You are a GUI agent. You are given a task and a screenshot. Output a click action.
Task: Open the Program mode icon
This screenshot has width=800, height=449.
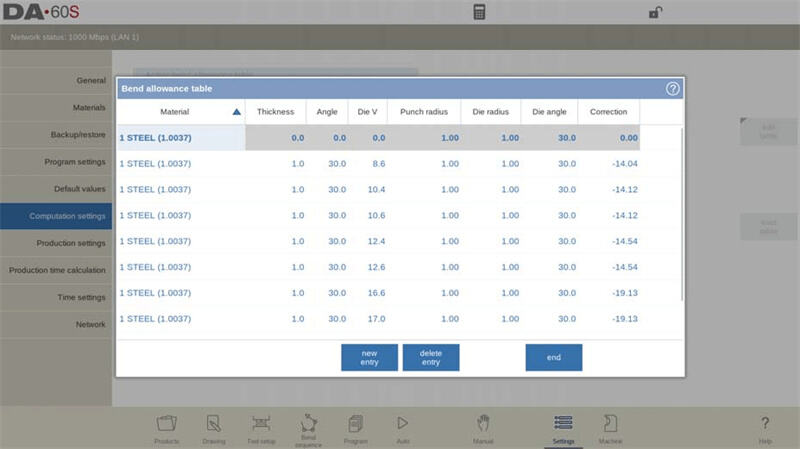[x=355, y=427]
